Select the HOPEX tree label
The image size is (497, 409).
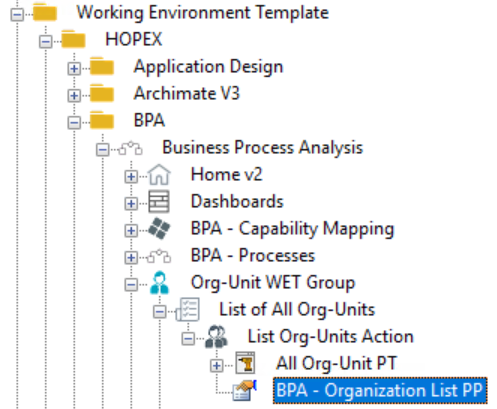(133, 39)
